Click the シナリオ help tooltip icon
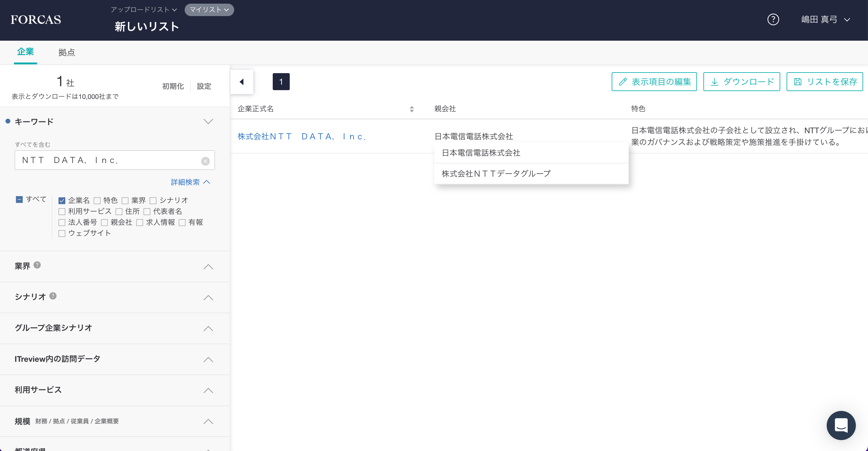The width and height of the screenshot is (868, 451). coord(53,296)
